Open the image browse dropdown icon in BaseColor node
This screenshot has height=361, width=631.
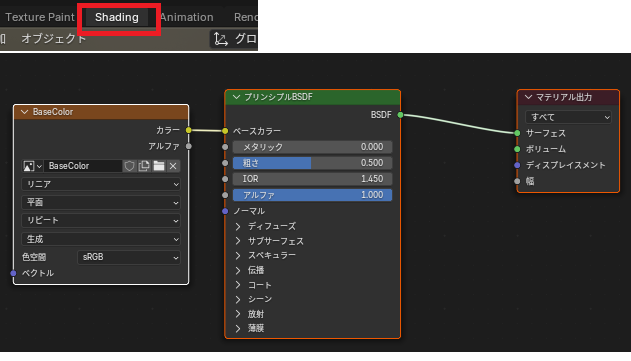click(x=32, y=166)
